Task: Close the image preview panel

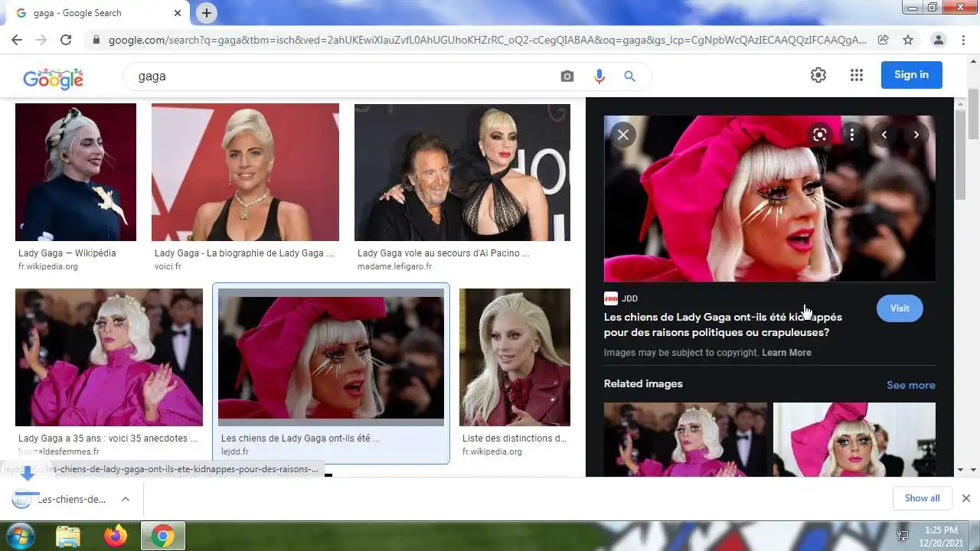Action: point(623,135)
